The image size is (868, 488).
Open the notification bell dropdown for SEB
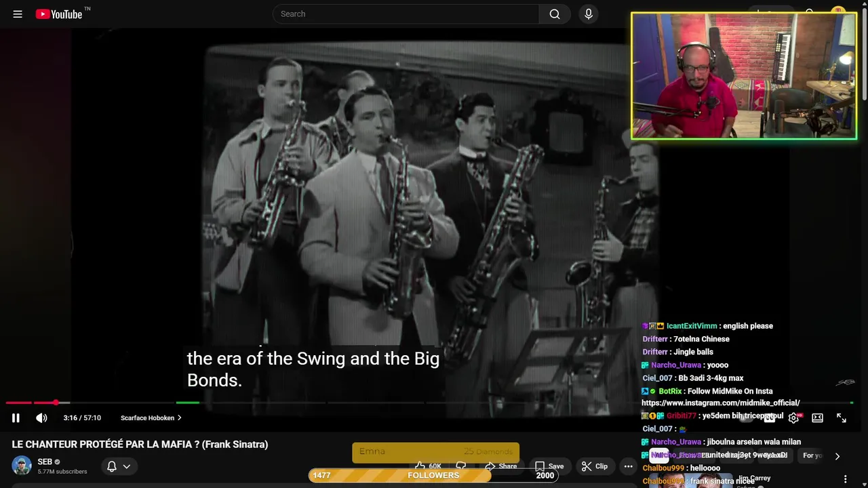[x=119, y=466]
